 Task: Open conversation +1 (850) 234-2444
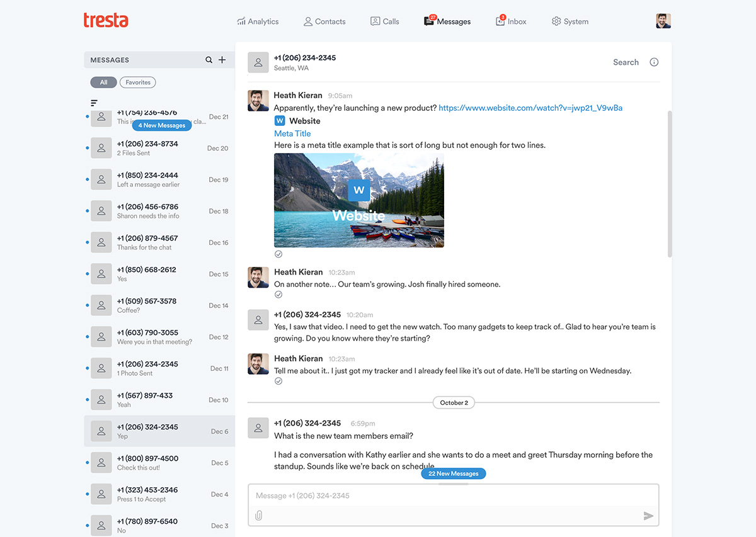(159, 179)
